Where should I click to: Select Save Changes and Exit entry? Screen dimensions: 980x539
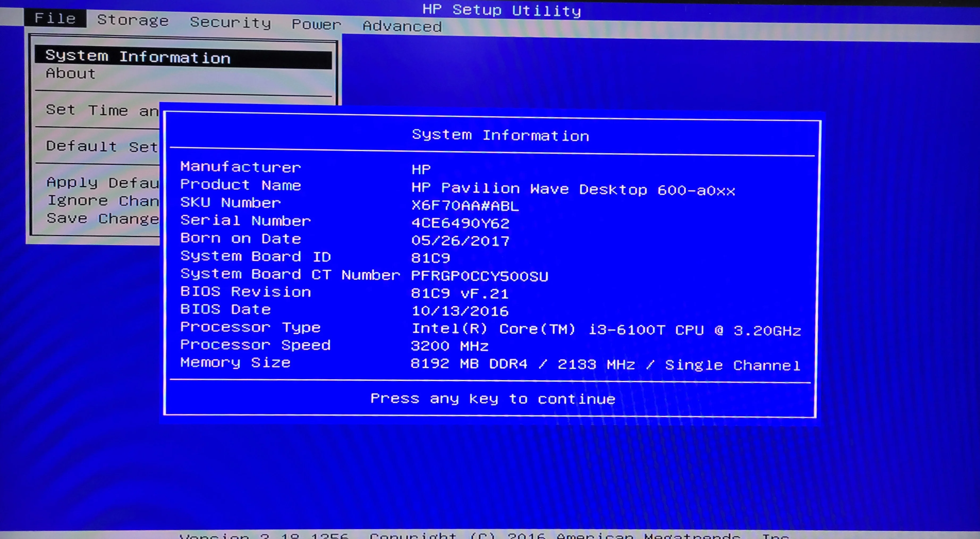click(103, 219)
